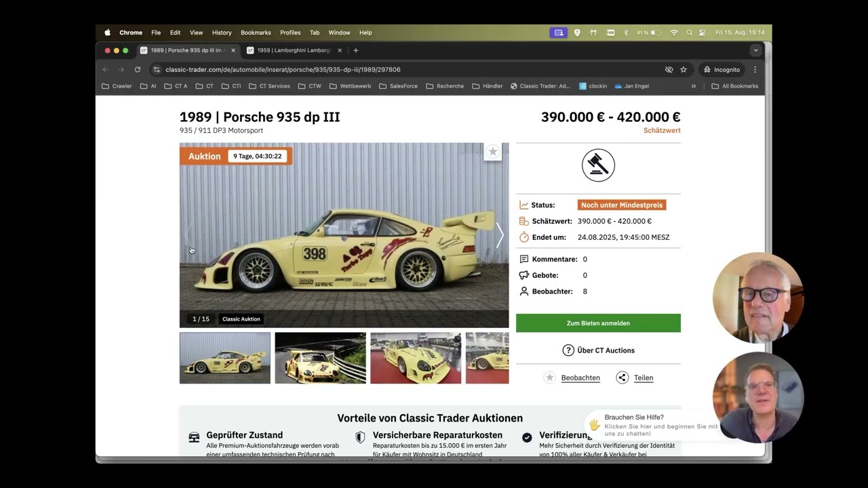Screen dimensions: 868x488
Task: Open the CT Services bookmarks folder
Action: (x=269, y=86)
